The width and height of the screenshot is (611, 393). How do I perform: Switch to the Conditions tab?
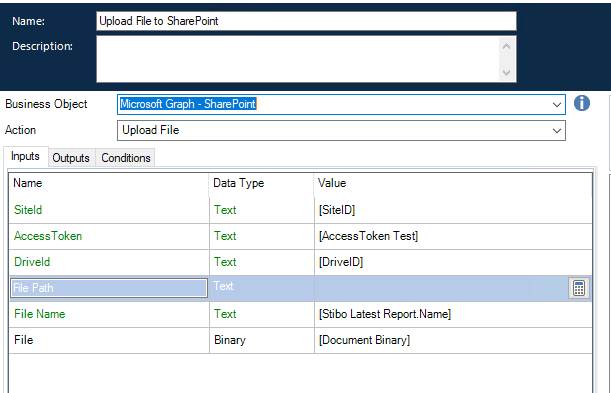coord(125,158)
